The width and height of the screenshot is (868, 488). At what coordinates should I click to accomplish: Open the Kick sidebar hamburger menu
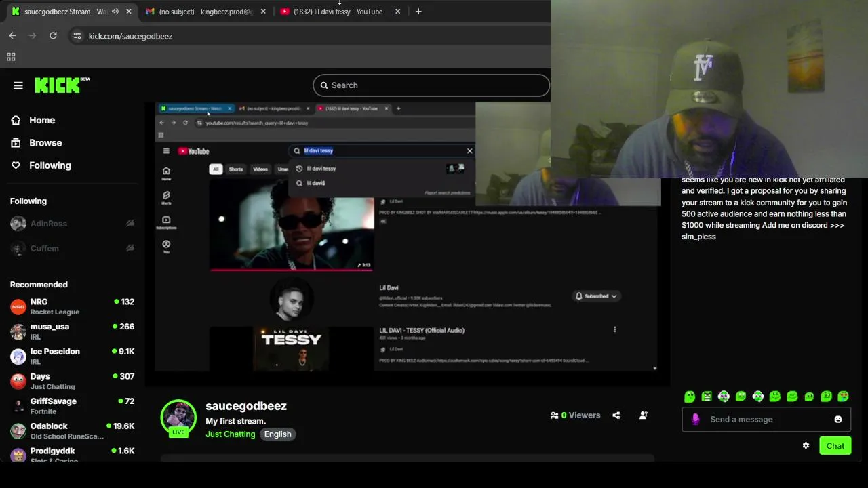18,85
